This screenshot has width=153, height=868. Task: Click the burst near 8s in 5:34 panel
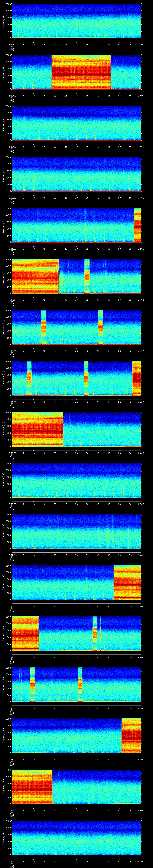click(29, 378)
